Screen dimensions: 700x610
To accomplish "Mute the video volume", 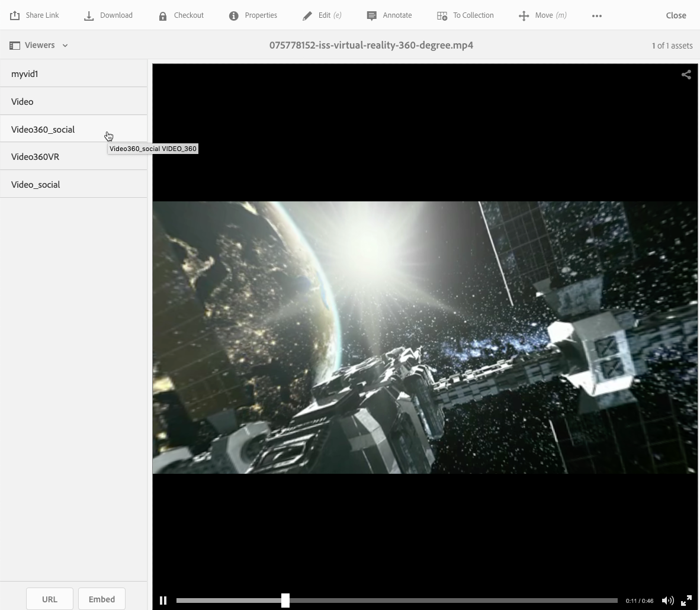I will pyautogui.click(x=667, y=601).
